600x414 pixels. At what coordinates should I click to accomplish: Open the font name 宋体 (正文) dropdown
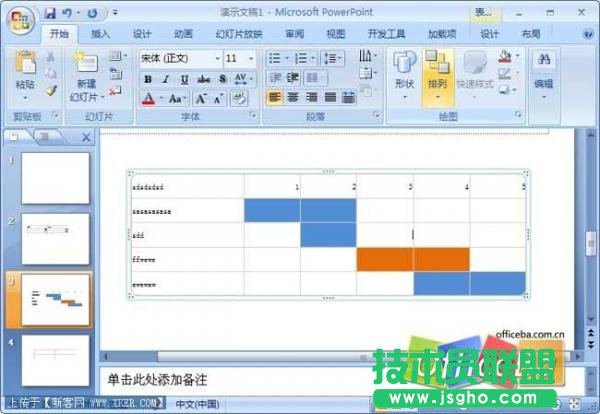217,59
